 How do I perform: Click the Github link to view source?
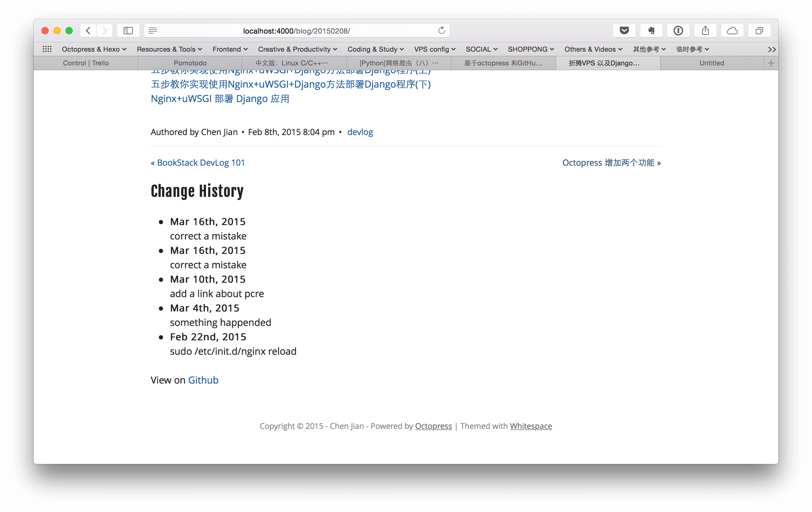(203, 380)
